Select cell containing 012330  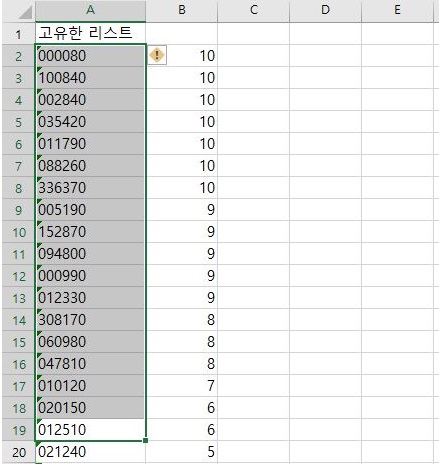click(90, 298)
